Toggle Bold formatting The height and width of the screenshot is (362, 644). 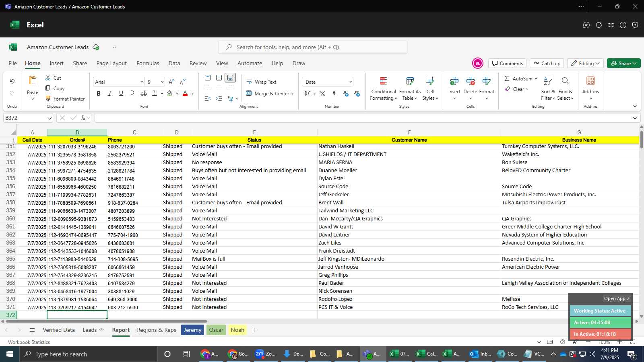point(99,93)
